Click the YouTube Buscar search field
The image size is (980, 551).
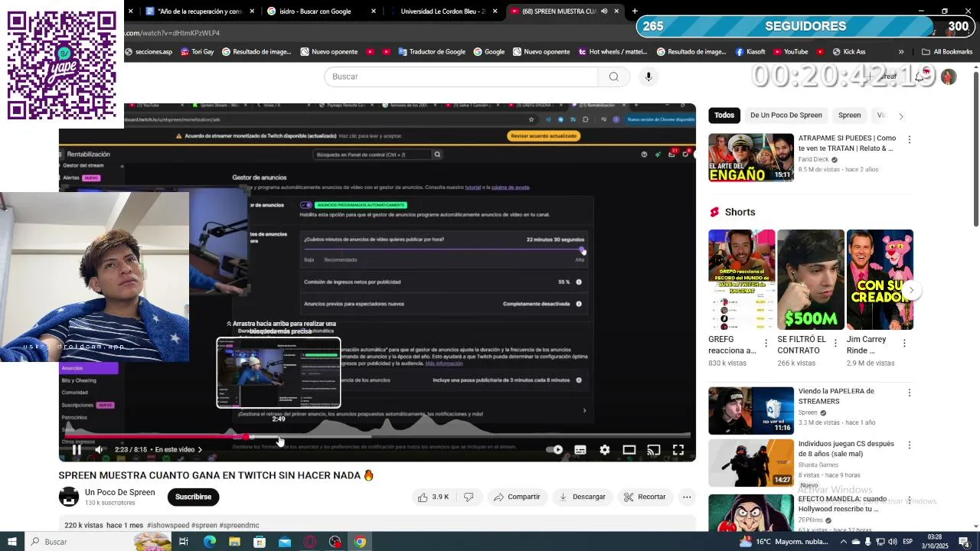click(461, 77)
